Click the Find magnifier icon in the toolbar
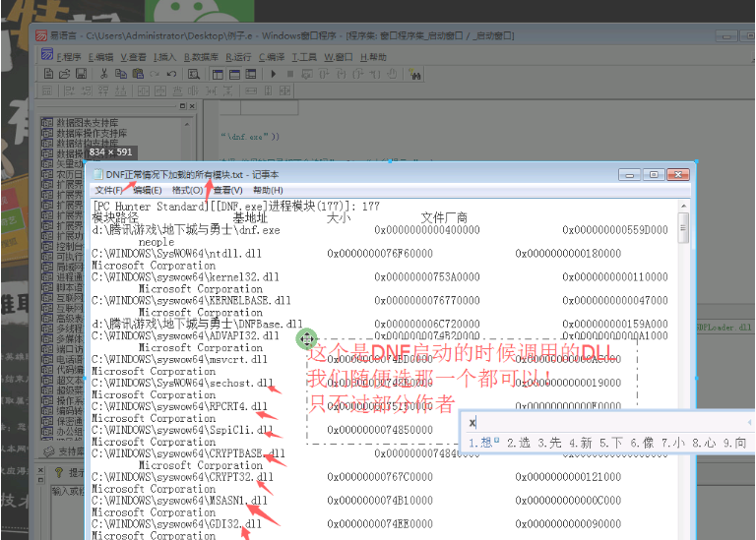Viewport: 756px width, 540px height. pos(193,74)
